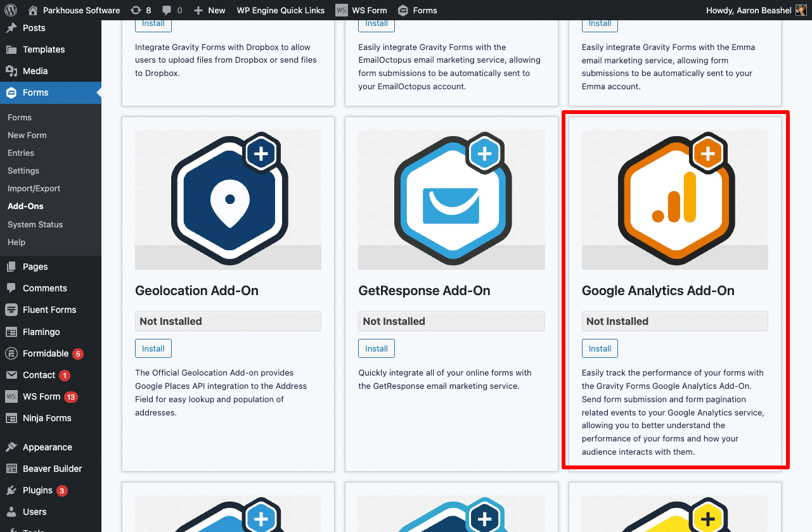Click the Google Analytics Add-On title
Viewport: 812px width, 532px height.
(x=658, y=291)
